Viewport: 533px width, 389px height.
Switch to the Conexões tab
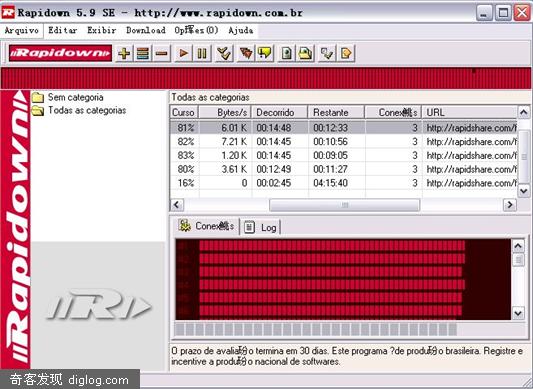[x=207, y=226]
